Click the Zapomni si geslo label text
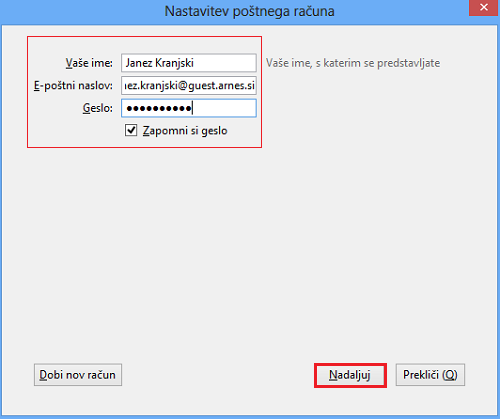Image resolution: width=500 pixels, height=419 pixels. (x=185, y=131)
